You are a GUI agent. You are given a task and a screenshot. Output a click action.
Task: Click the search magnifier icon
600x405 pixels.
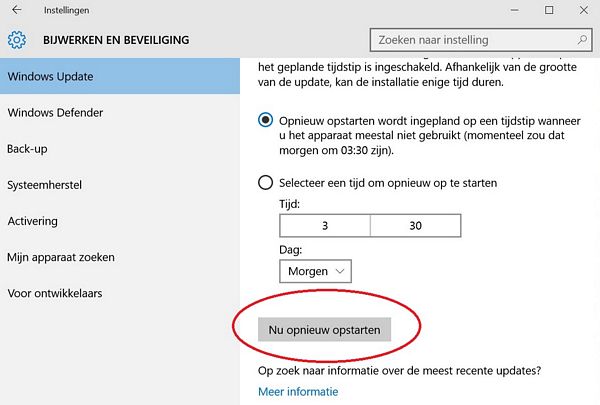coord(582,39)
